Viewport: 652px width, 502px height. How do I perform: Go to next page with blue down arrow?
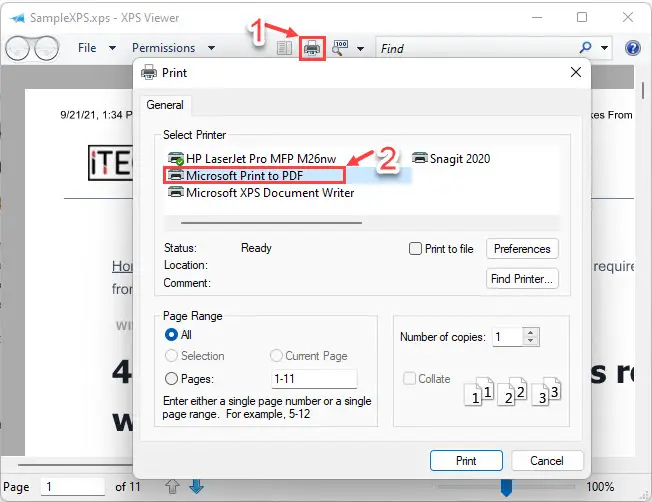click(196, 487)
